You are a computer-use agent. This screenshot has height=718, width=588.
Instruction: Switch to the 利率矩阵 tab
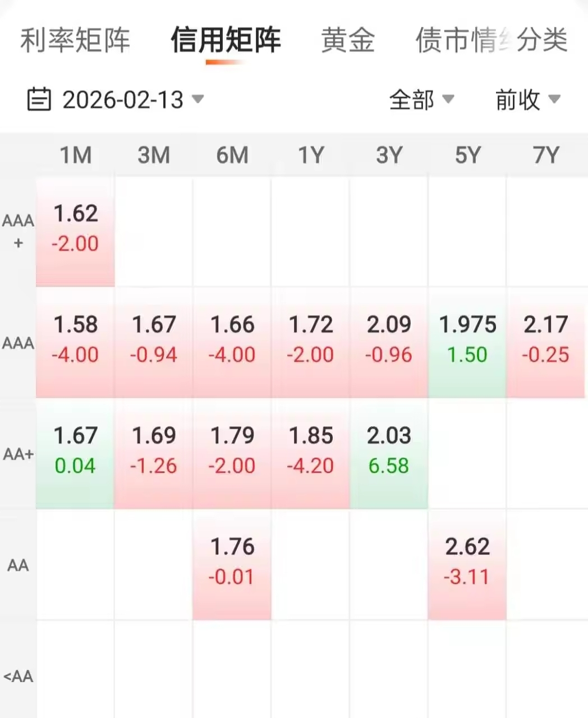[x=75, y=40]
